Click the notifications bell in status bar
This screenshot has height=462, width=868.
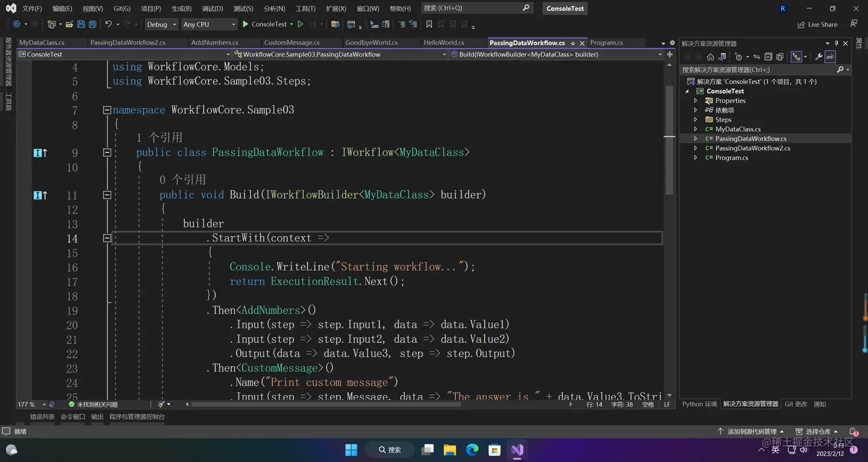click(854, 432)
